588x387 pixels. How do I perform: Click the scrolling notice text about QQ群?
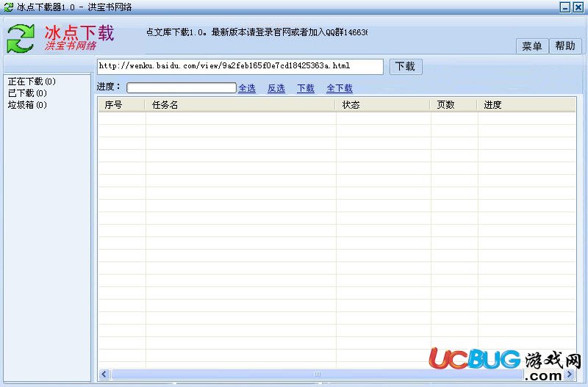coord(257,32)
